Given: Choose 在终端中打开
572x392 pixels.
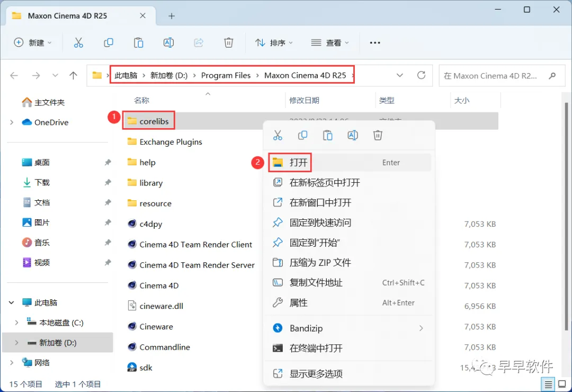Looking at the screenshot, I should (349, 348).
